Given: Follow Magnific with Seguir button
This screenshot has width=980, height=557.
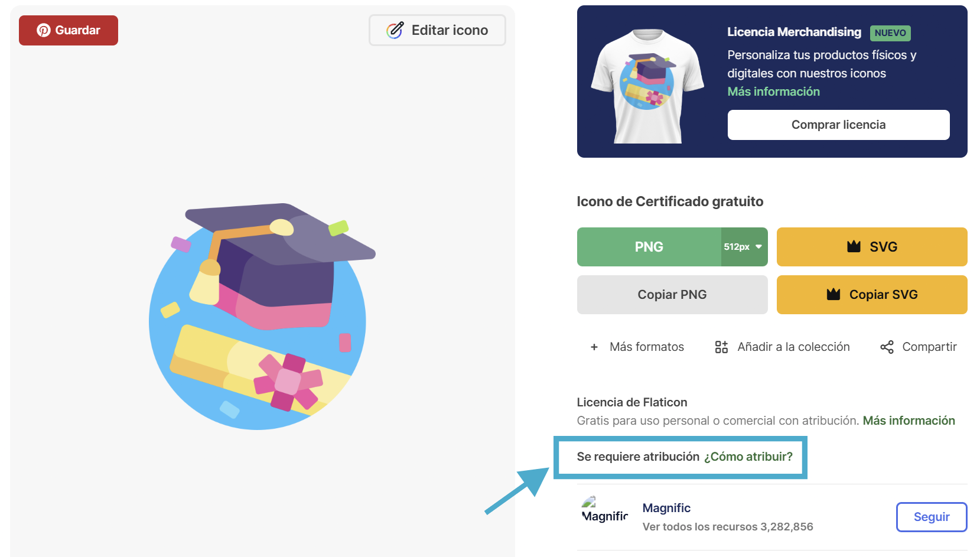Looking at the screenshot, I should [932, 517].
